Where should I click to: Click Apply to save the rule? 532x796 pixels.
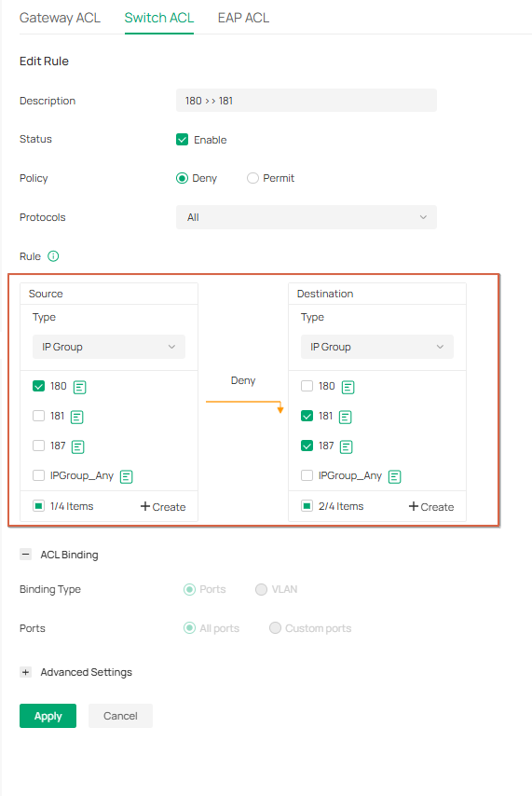tap(48, 716)
